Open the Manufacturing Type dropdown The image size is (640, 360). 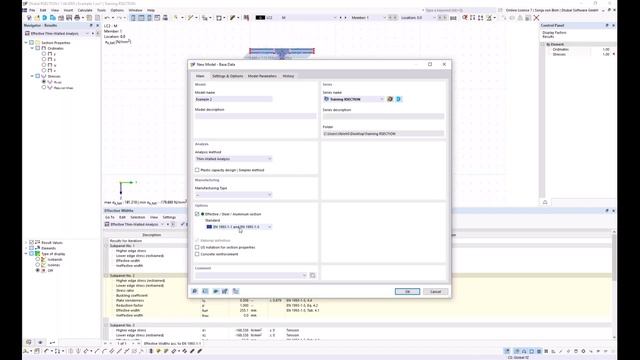(x=233, y=195)
